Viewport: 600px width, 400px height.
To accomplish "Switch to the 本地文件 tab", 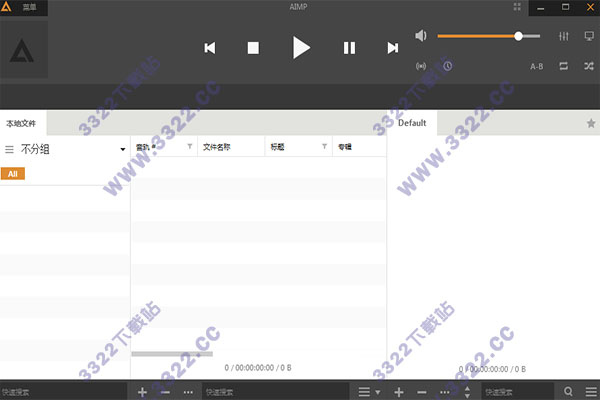I will 21,123.
